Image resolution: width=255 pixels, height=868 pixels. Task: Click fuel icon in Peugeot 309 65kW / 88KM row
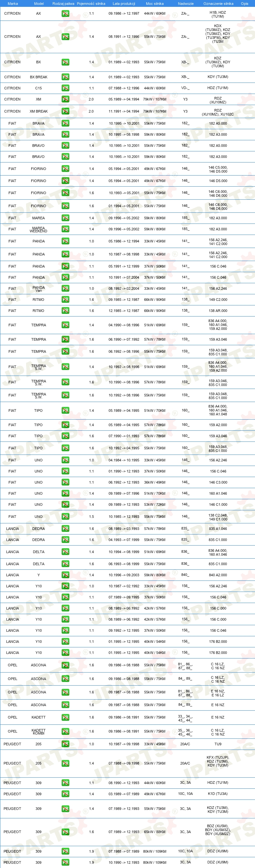pos(65,832)
